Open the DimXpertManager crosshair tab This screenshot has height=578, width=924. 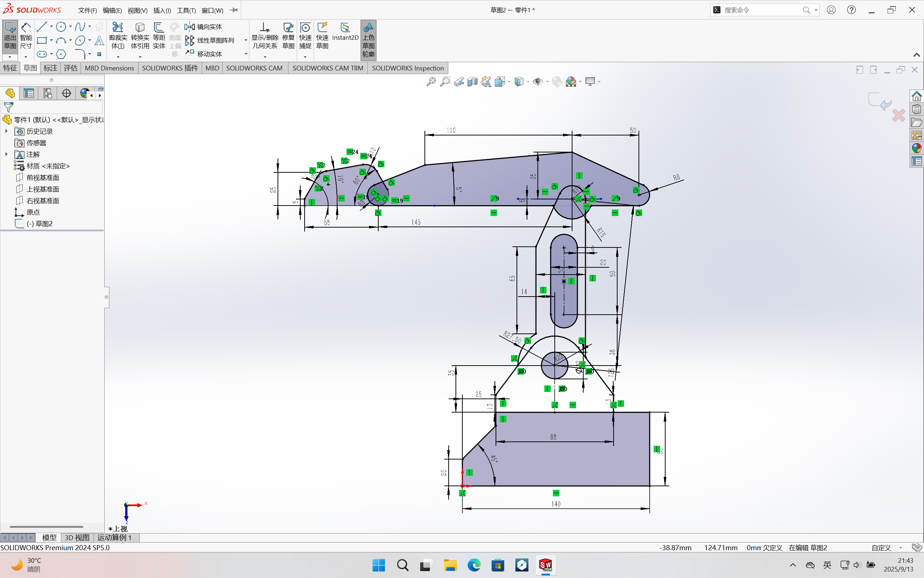tap(66, 93)
